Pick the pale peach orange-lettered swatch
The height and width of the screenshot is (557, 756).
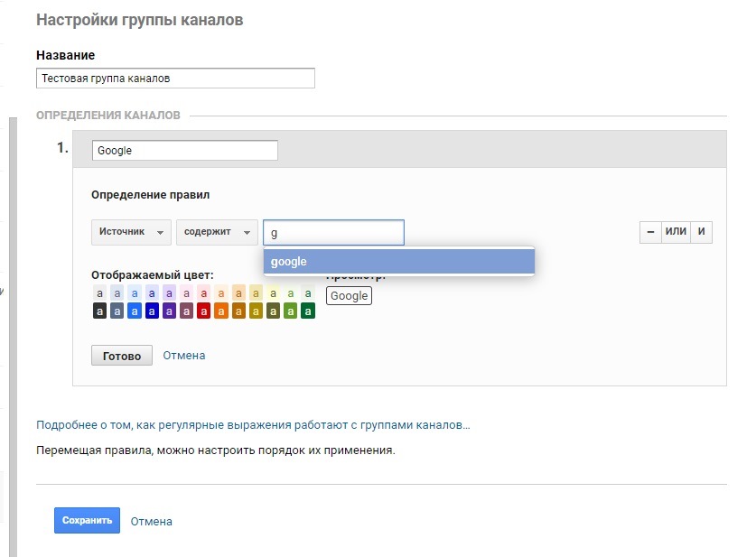tap(221, 293)
